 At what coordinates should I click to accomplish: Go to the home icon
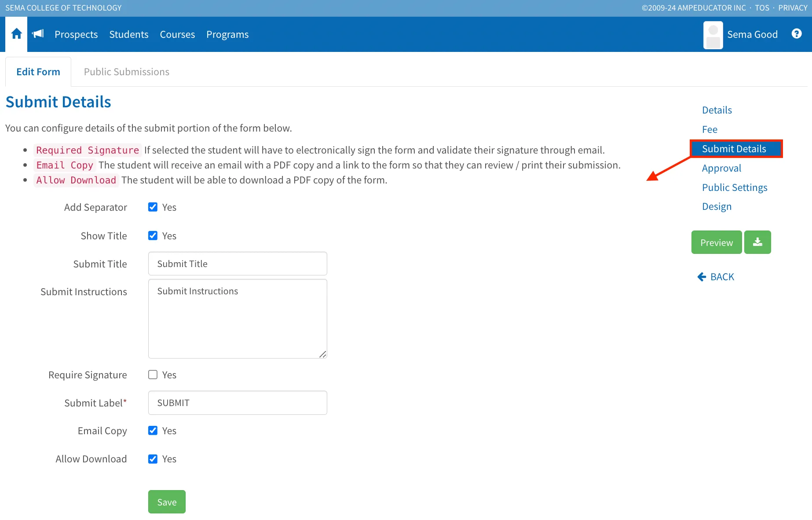[x=16, y=34]
